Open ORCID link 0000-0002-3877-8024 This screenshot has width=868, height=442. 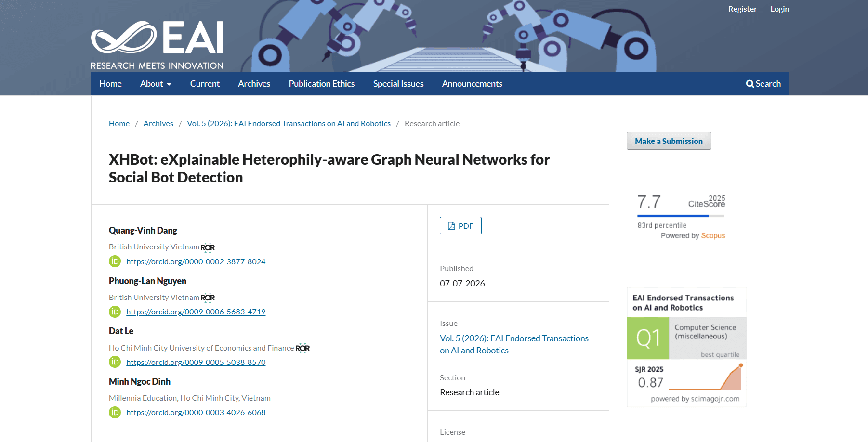point(196,261)
